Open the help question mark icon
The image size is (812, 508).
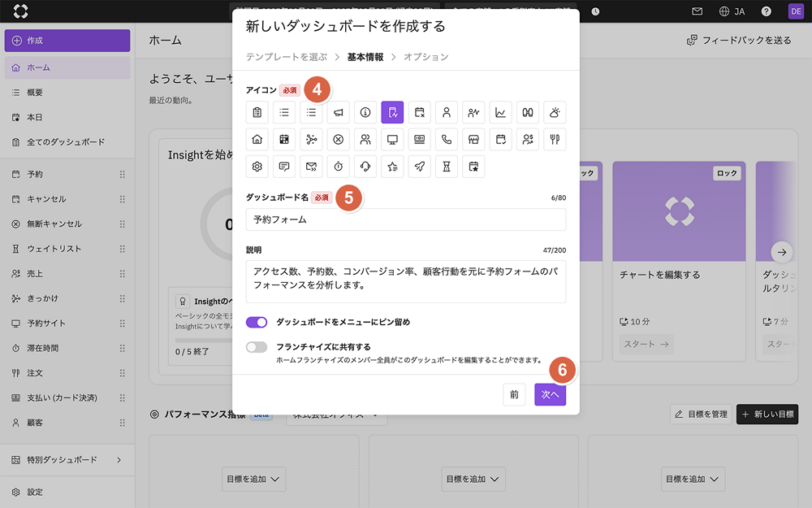click(767, 11)
